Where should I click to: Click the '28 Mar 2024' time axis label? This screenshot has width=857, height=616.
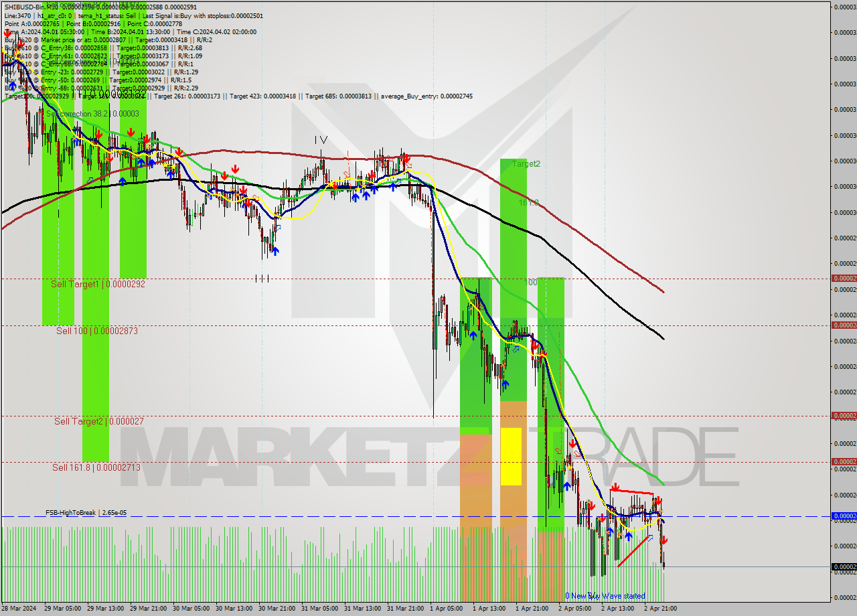click(19, 608)
